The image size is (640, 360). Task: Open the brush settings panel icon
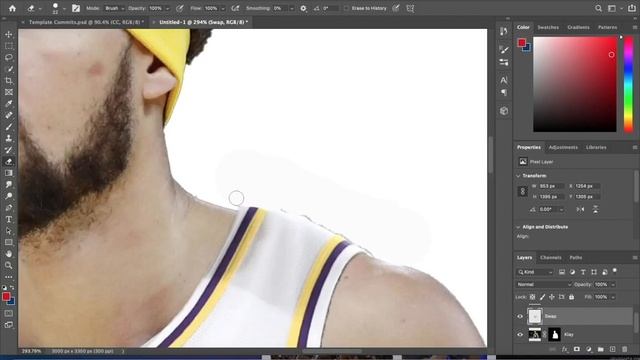click(x=76, y=8)
